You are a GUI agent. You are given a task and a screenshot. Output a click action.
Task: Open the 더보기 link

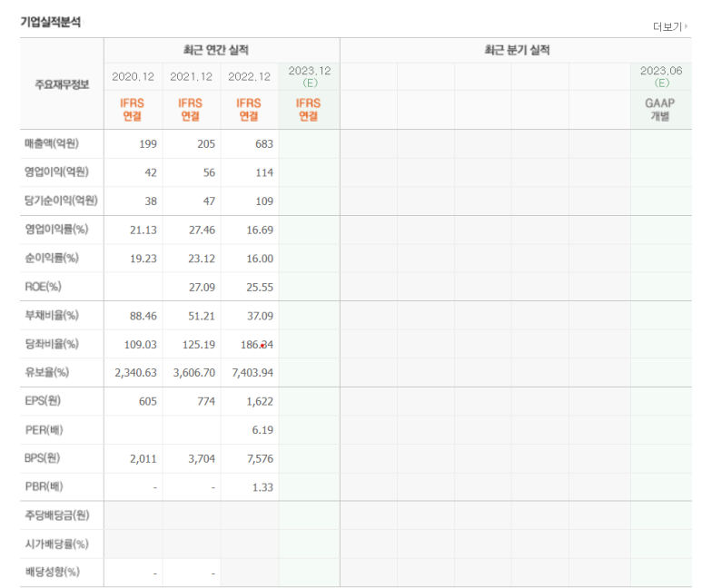coord(670,27)
